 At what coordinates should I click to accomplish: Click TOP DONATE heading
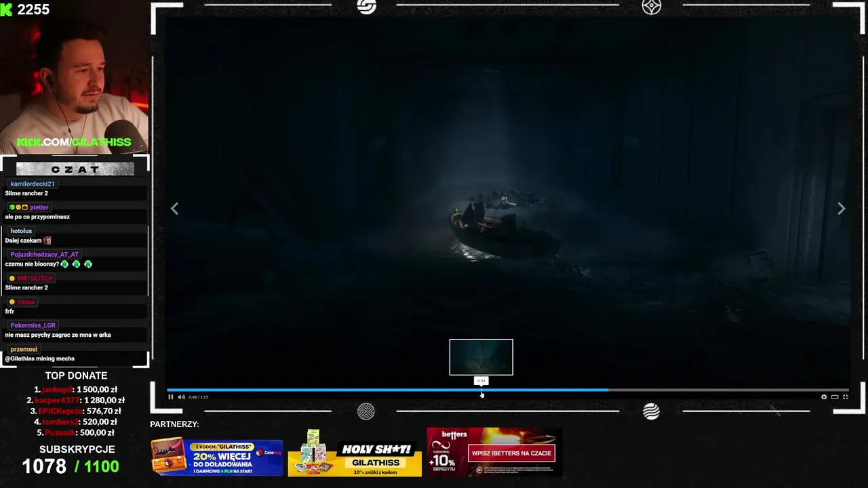point(76,375)
